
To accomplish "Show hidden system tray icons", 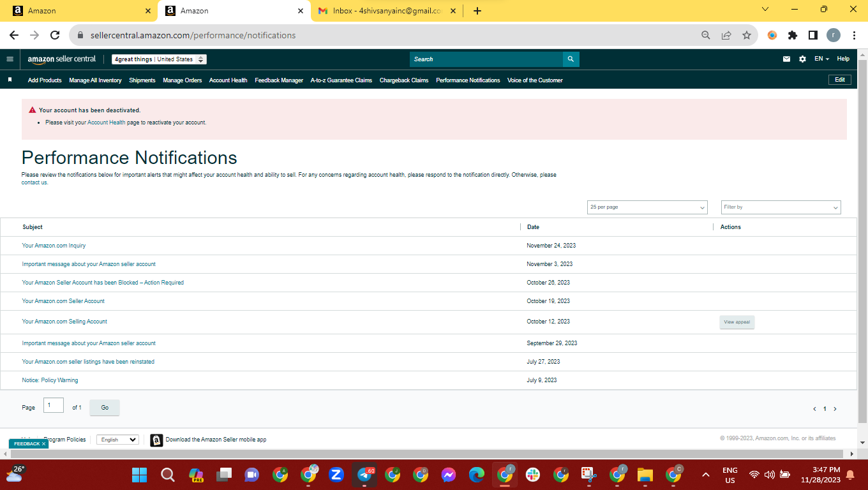I will (706, 475).
